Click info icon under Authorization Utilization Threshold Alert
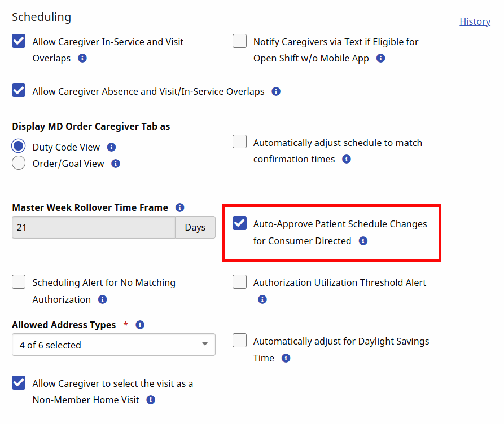 (x=262, y=299)
